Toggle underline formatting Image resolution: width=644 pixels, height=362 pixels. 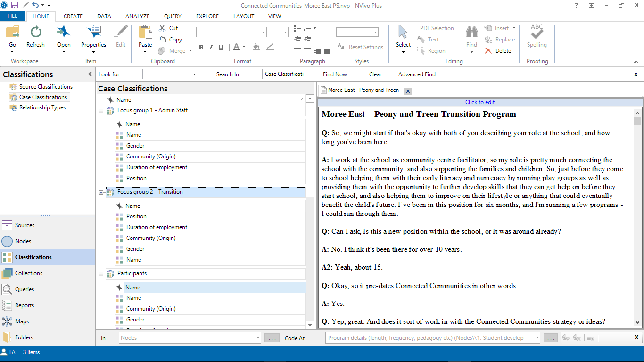[221, 47]
